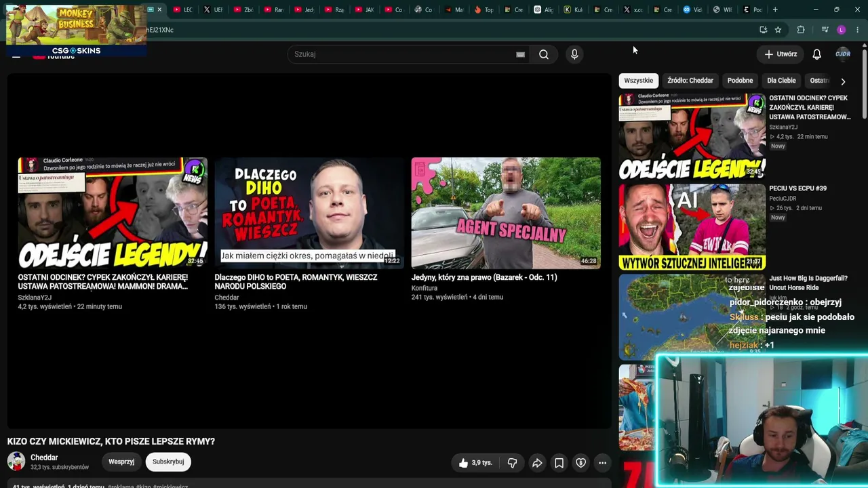Image resolution: width=868 pixels, height=488 pixels.
Task: Switch to the Vid browser tab
Action: tap(693, 9)
